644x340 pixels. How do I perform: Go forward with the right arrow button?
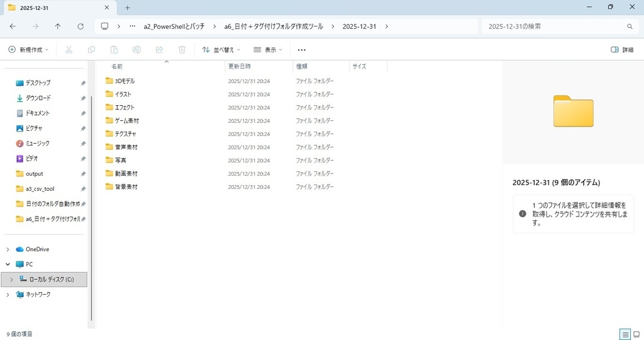35,26
